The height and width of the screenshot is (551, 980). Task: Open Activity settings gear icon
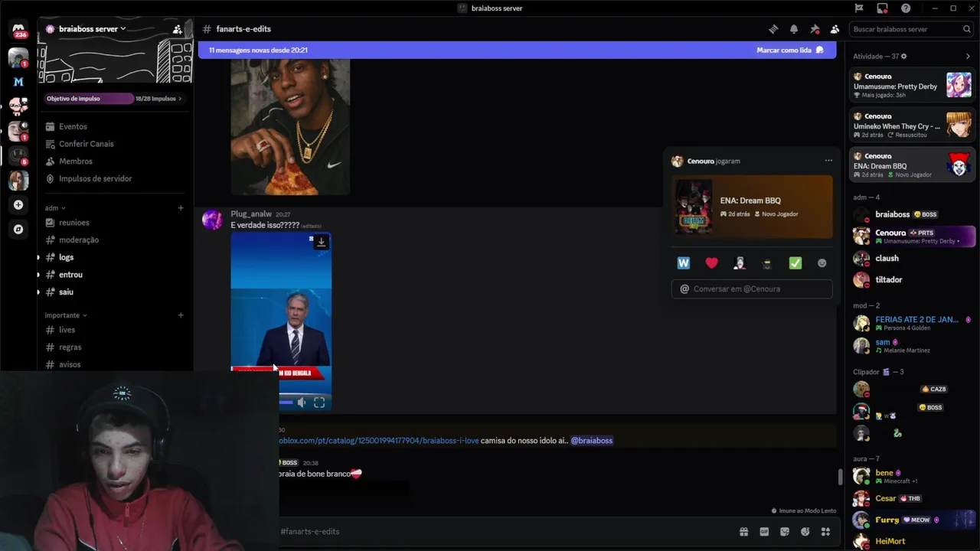click(x=904, y=57)
